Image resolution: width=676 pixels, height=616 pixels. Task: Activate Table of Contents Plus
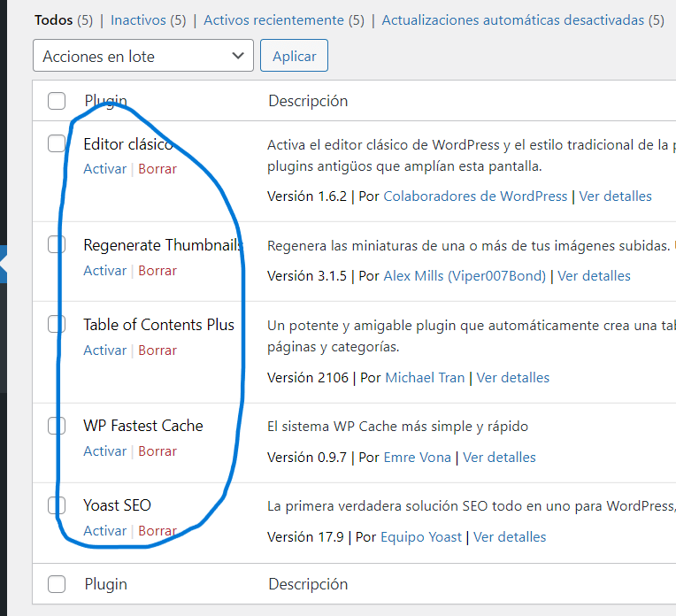pos(104,350)
